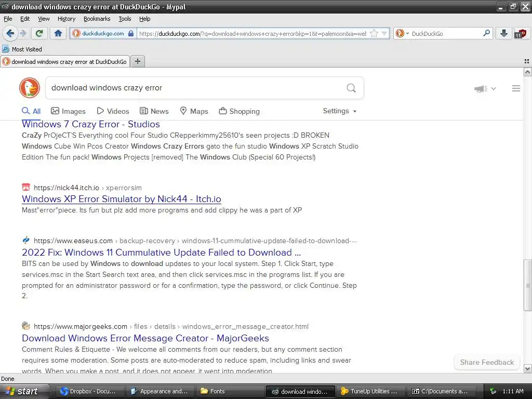Click the 1:11 AM taskbar clock

click(x=513, y=391)
